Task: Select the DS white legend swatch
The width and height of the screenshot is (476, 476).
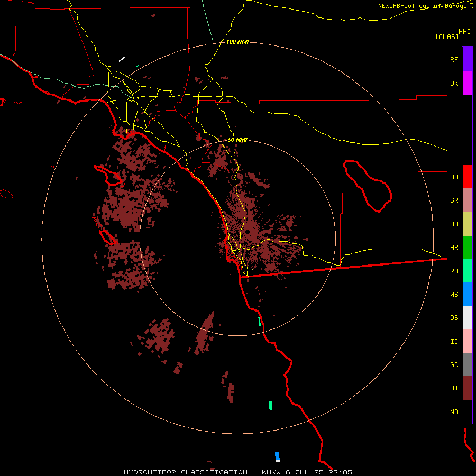Action: point(467,317)
